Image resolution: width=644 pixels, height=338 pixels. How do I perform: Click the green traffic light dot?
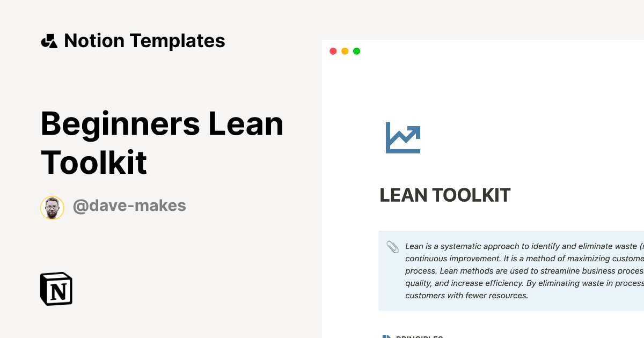(356, 51)
